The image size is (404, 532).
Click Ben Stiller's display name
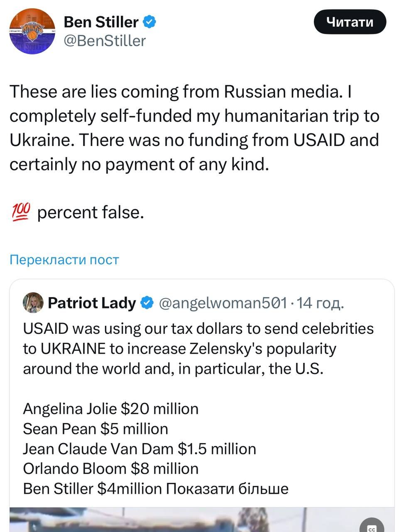[x=100, y=22]
